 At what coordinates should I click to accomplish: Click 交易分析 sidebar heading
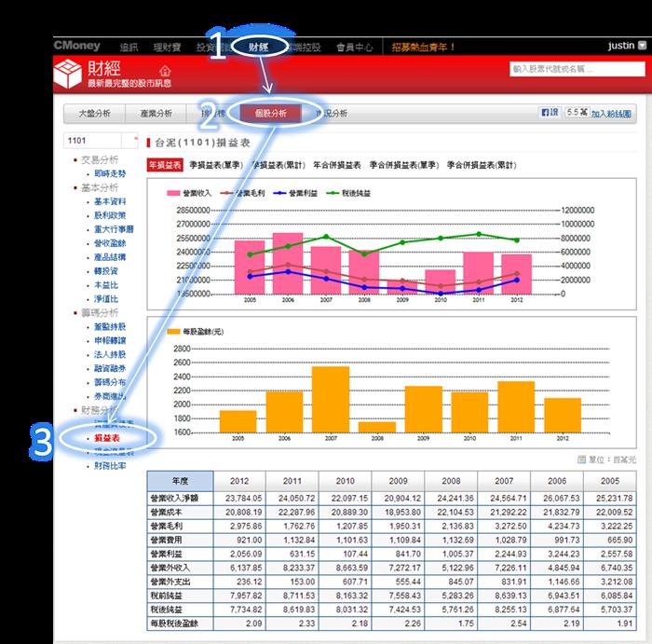click(x=100, y=159)
